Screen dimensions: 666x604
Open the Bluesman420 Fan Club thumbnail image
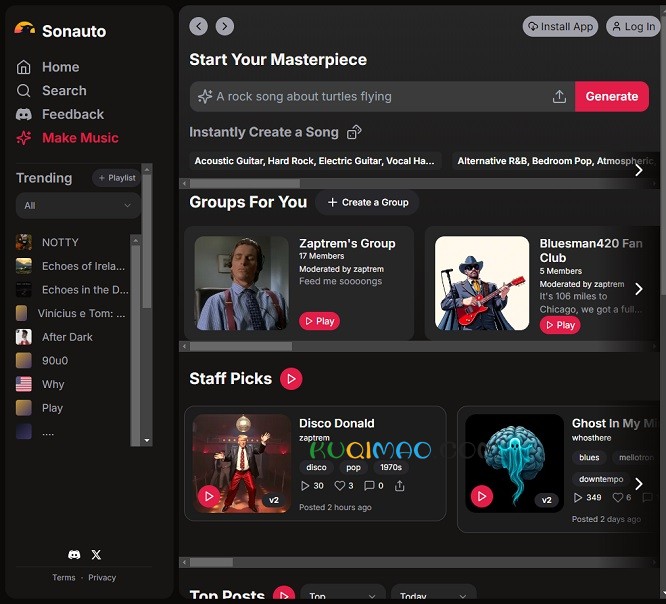click(482, 283)
